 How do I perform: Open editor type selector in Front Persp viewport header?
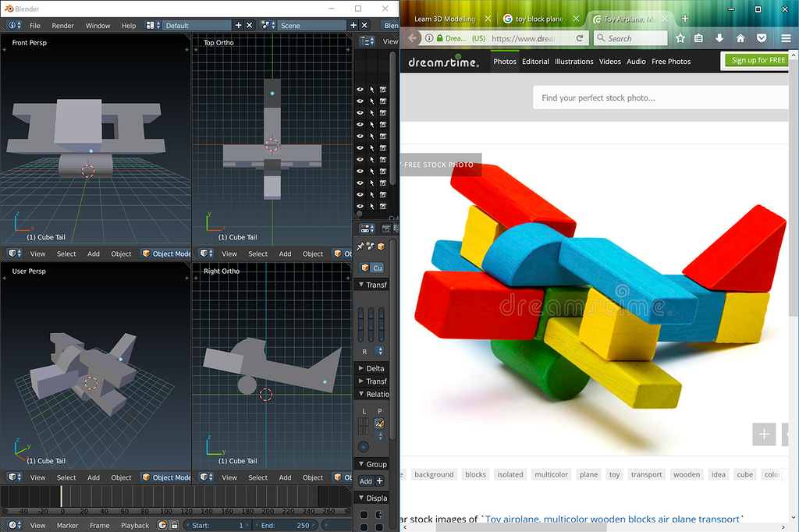click(x=14, y=254)
